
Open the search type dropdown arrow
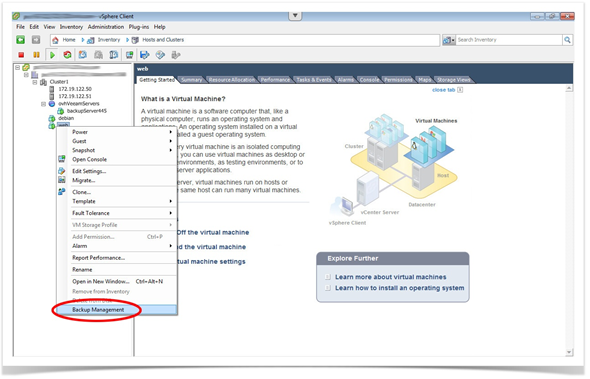(x=453, y=40)
